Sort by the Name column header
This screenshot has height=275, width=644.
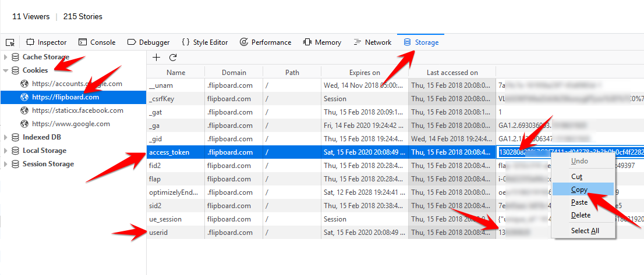click(176, 73)
